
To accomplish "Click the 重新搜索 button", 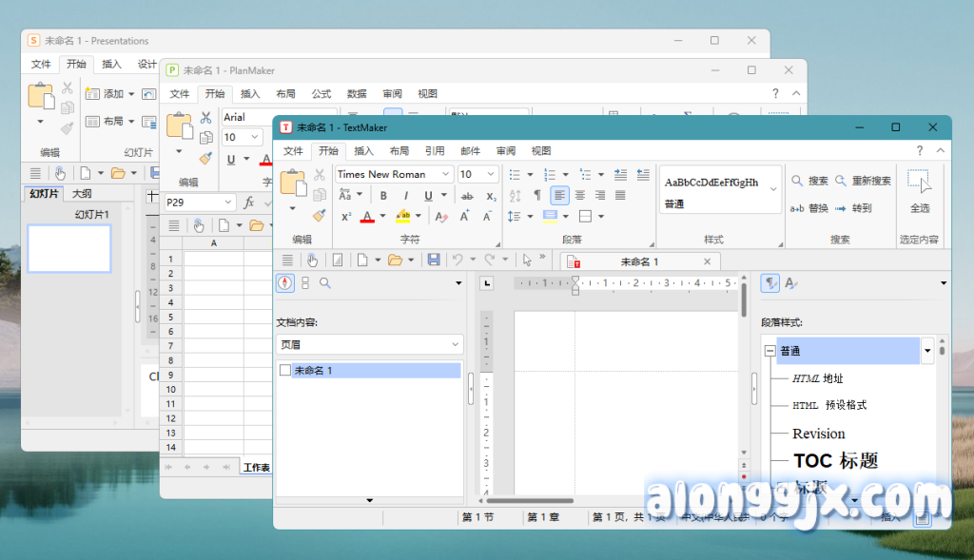I will 864,181.
